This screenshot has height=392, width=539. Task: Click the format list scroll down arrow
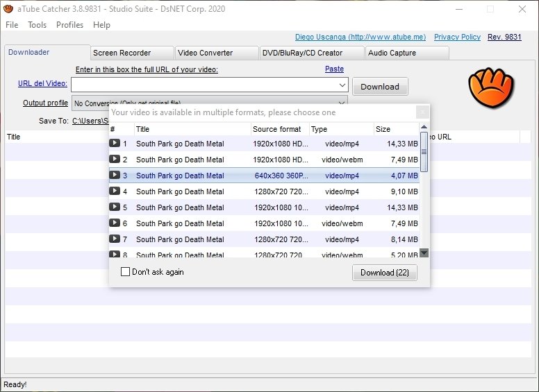click(x=424, y=253)
